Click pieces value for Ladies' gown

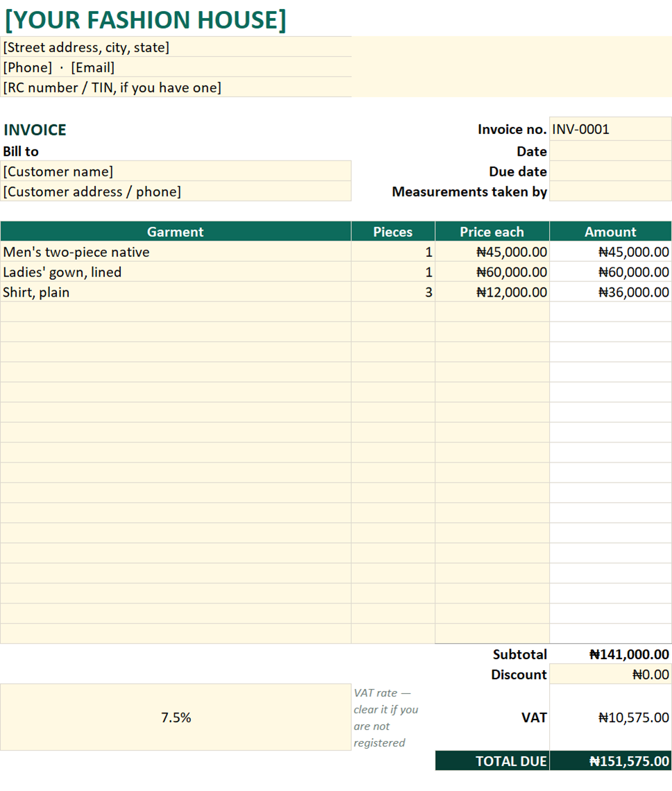pos(393,272)
